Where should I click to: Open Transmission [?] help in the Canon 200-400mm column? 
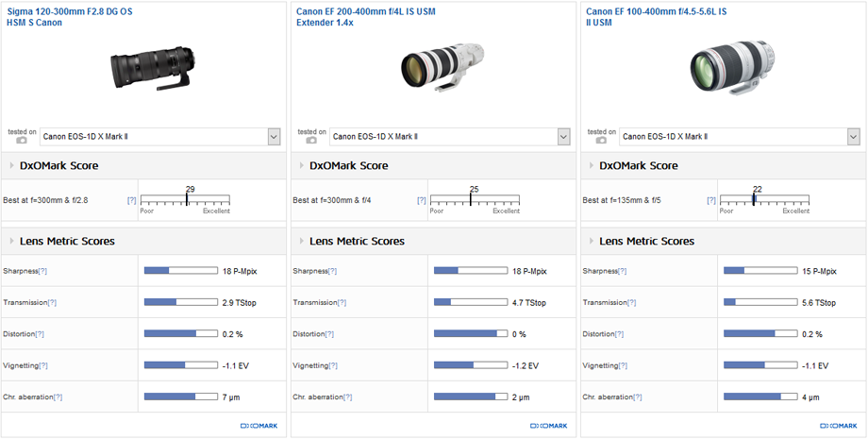pyautogui.click(x=342, y=303)
